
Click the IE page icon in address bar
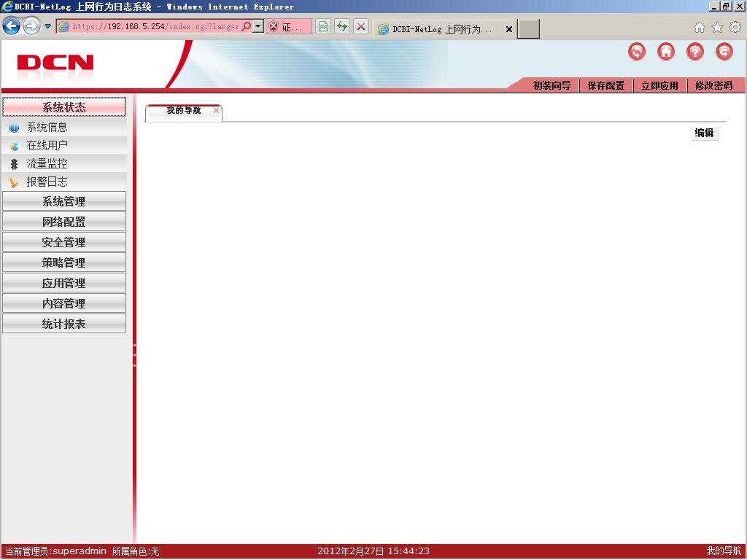click(x=63, y=27)
